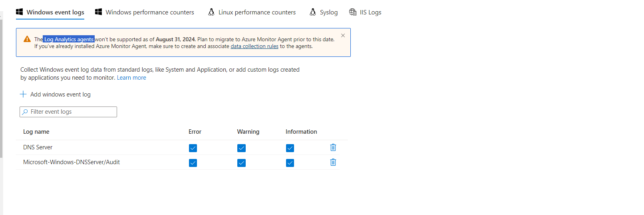Click the bold August 31, 2024 date text
Image resolution: width=644 pixels, height=215 pixels.
(x=175, y=39)
